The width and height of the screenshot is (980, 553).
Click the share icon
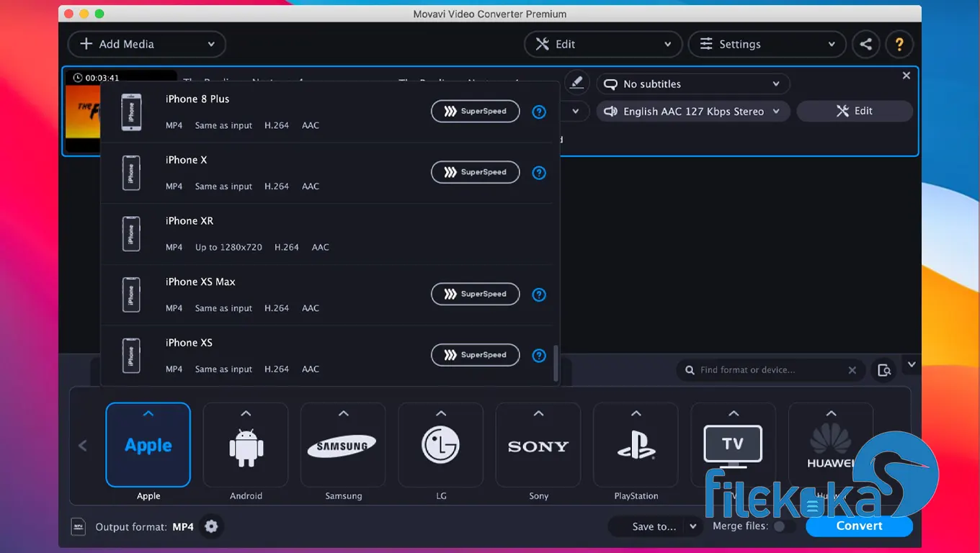[866, 44]
